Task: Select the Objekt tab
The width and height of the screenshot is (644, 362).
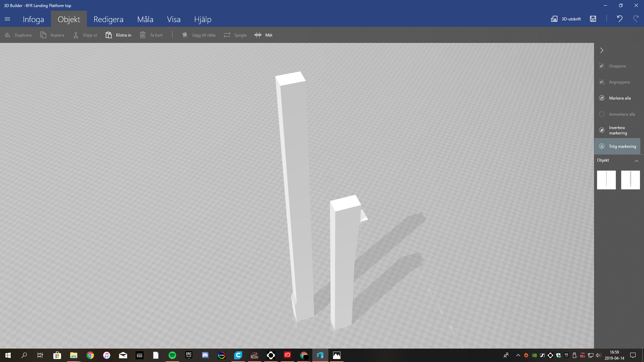Action: [x=69, y=19]
